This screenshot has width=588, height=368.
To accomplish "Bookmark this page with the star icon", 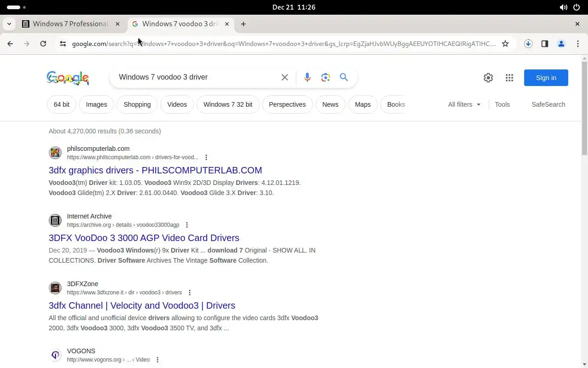I will point(505,44).
